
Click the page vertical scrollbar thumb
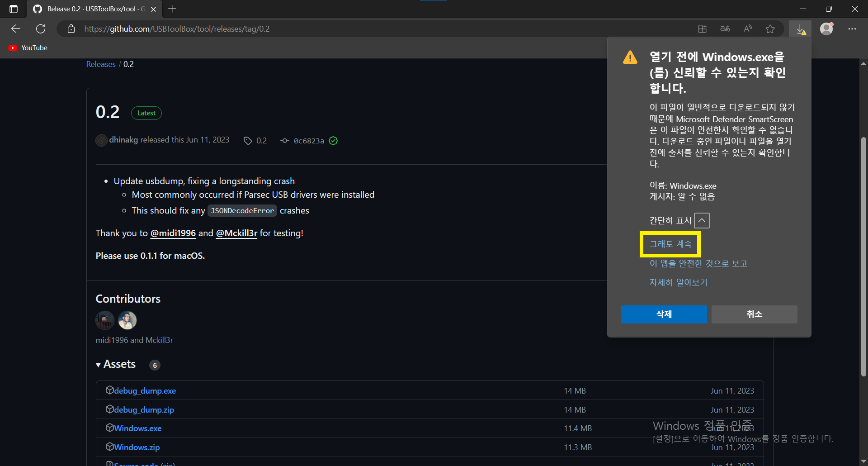[x=863, y=256]
